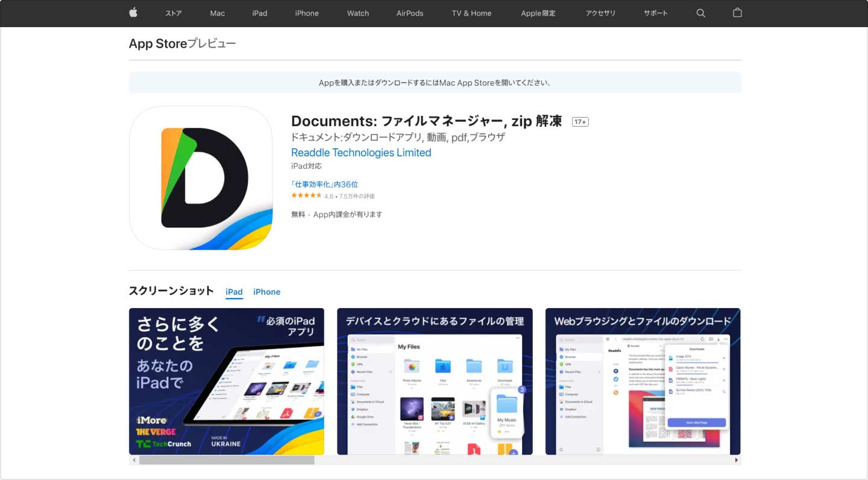The width and height of the screenshot is (868, 480).
Task: Open Apple限定 in the navigation bar
Action: point(538,13)
